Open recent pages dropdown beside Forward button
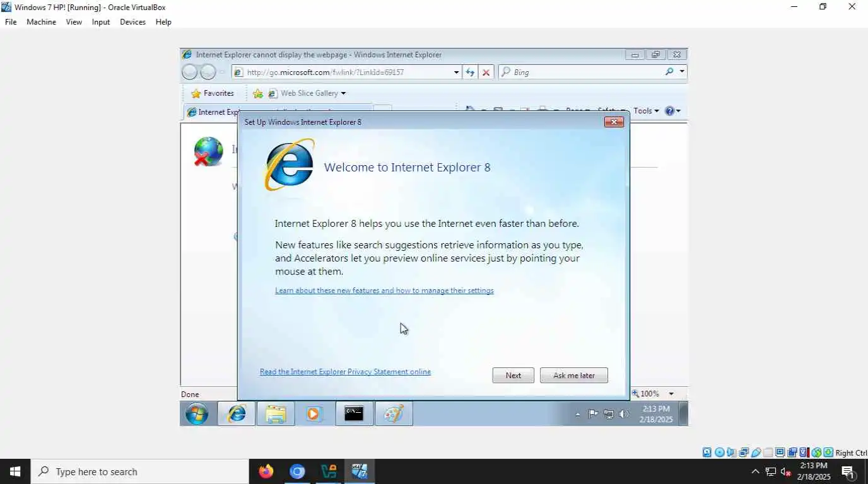This screenshot has width=868, height=484. (x=222, y=72)
